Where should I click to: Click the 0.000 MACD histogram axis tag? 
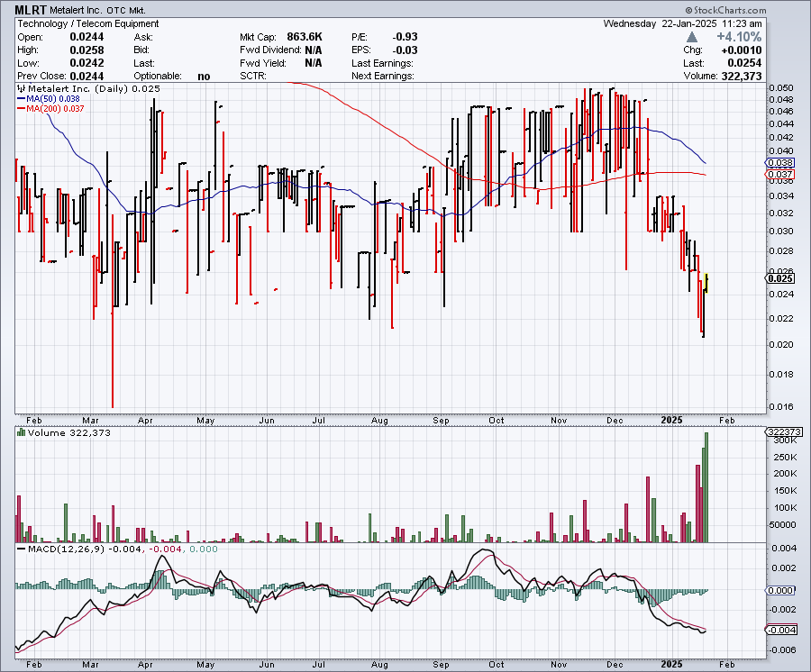click(779, 590)
